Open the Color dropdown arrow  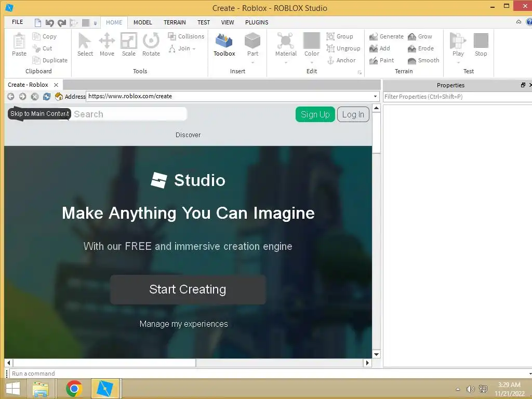pos(312,62)
